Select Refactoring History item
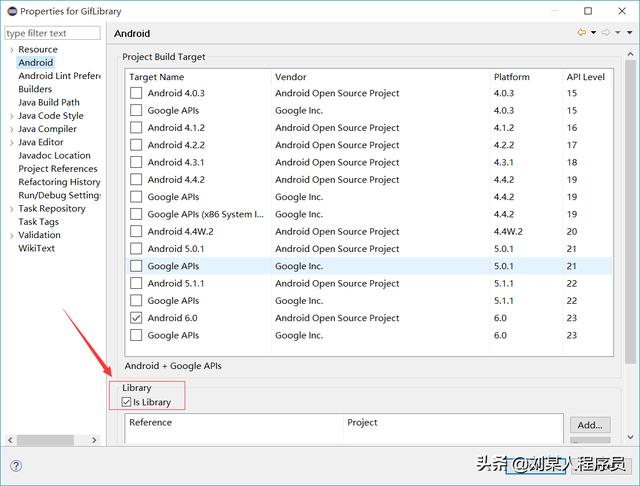The image size is (640, 486). 59,182
